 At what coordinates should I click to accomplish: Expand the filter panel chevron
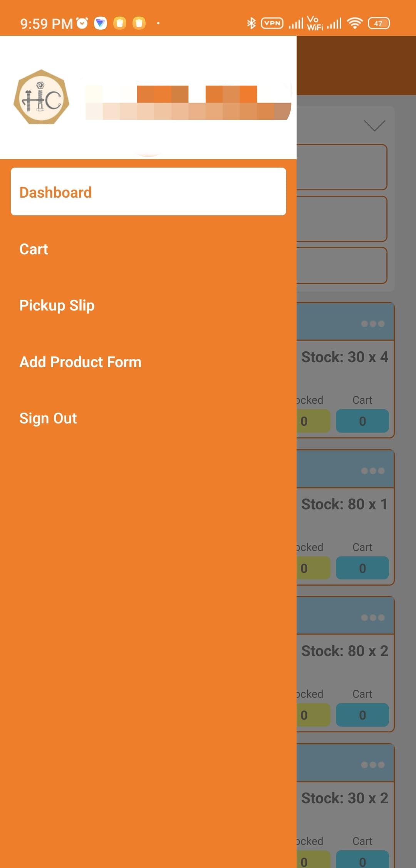coord(374,126)
